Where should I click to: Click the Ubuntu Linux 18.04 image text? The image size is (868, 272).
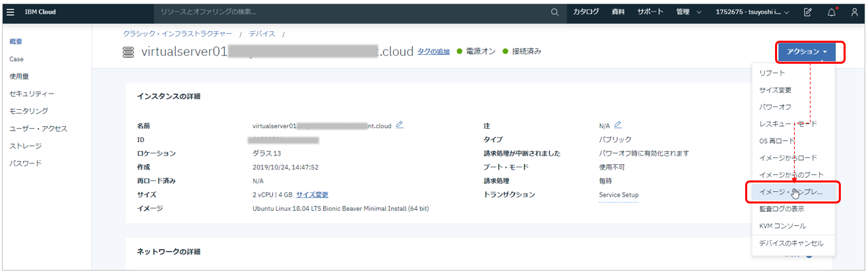(341, 208)
